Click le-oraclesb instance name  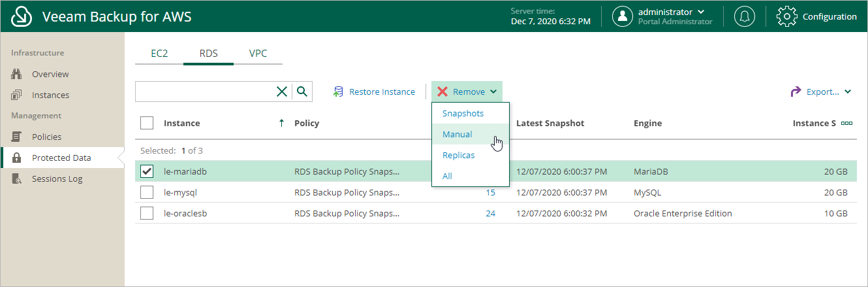tap(185, 213)
